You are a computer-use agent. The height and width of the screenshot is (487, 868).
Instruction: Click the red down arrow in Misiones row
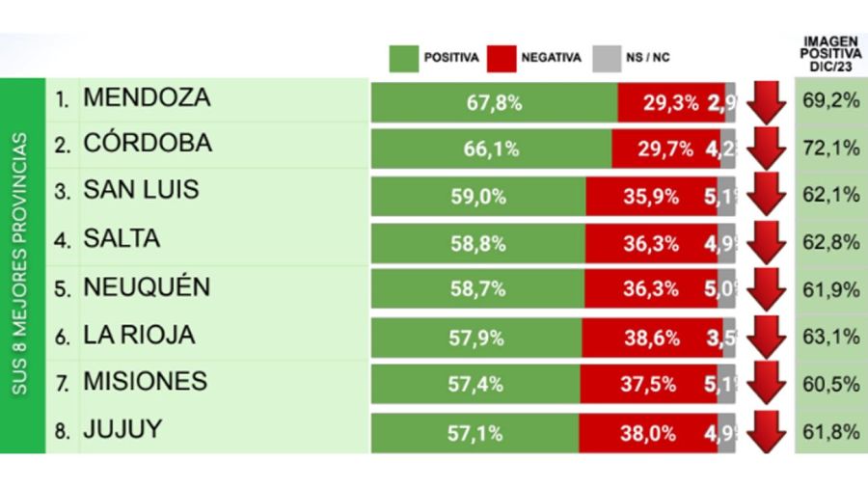tap(766, 385)
